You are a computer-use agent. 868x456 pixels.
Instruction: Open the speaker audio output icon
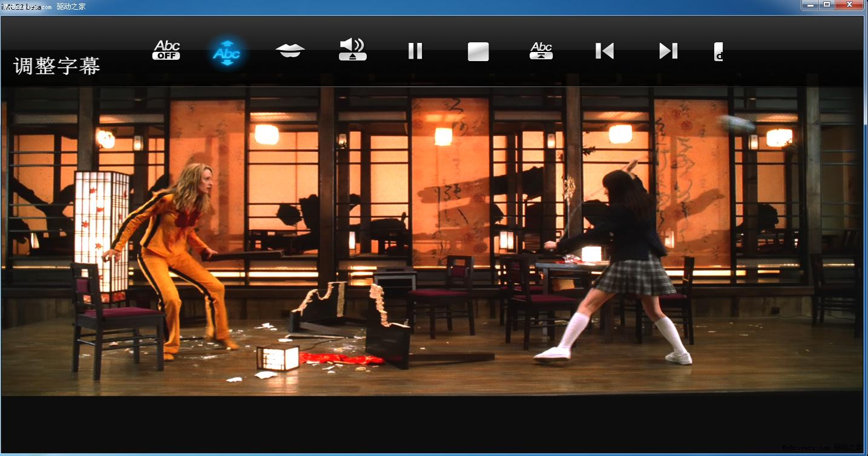point(352,50)
